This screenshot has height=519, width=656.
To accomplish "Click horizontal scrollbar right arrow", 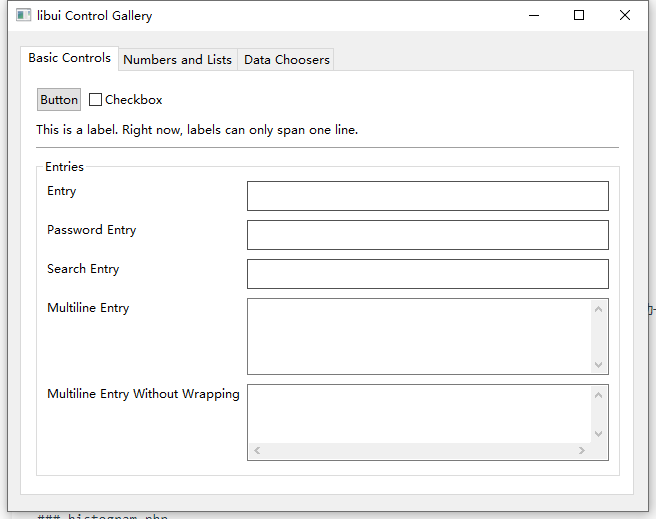I will [x=581, y=451].
